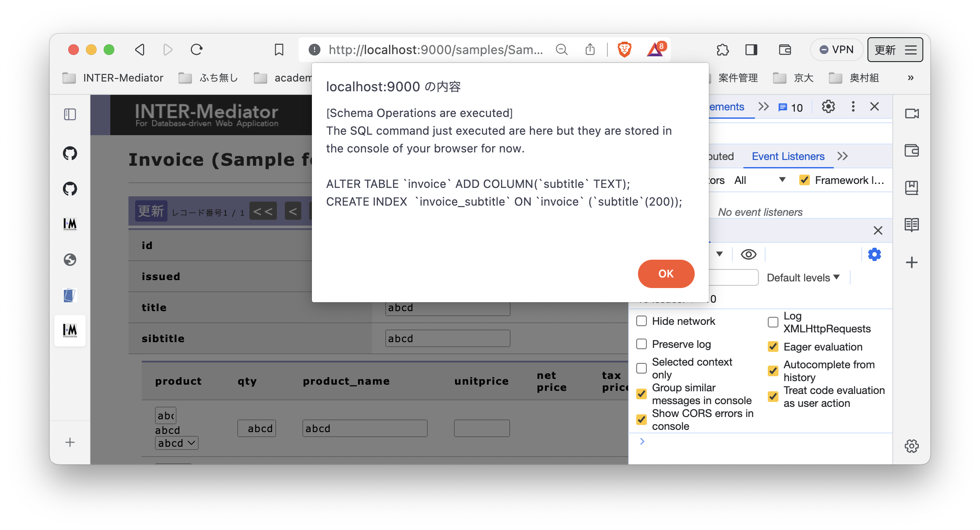This screenshot has width=980, height=530.
Task: Click the VPN button
Action: [836, 50]
